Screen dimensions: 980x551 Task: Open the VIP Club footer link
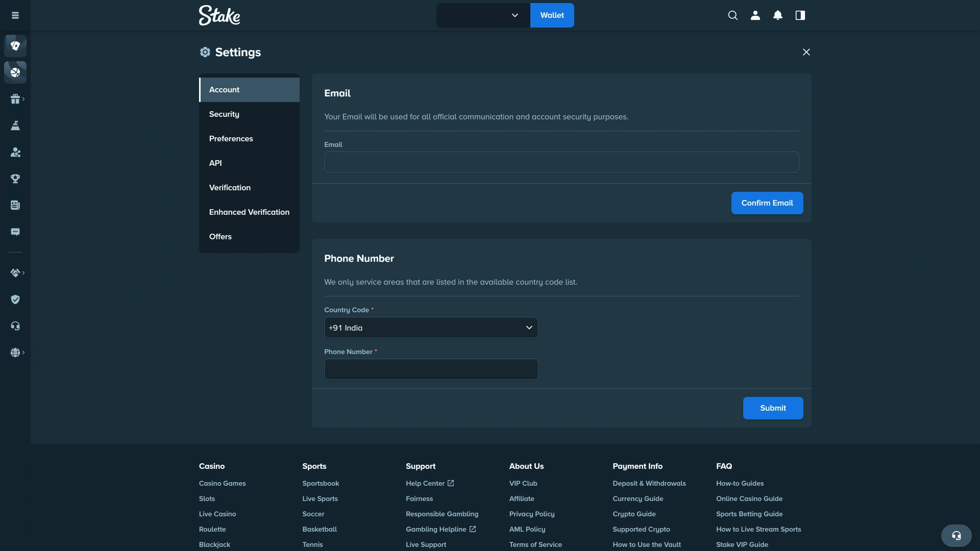pos(523,483)
